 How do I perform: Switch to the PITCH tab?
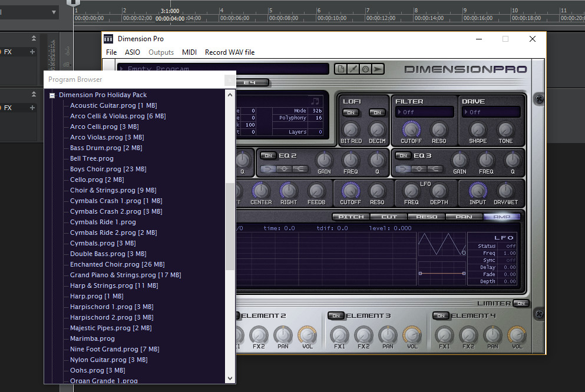351,217
